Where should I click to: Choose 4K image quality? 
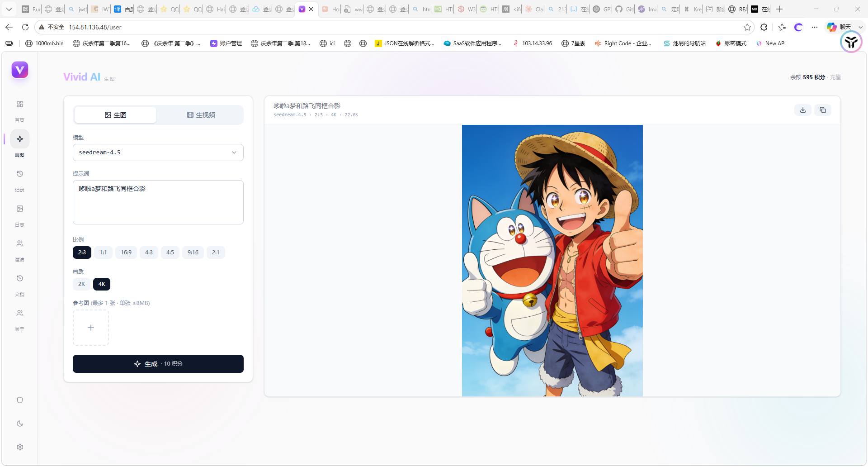pos(102,284)
